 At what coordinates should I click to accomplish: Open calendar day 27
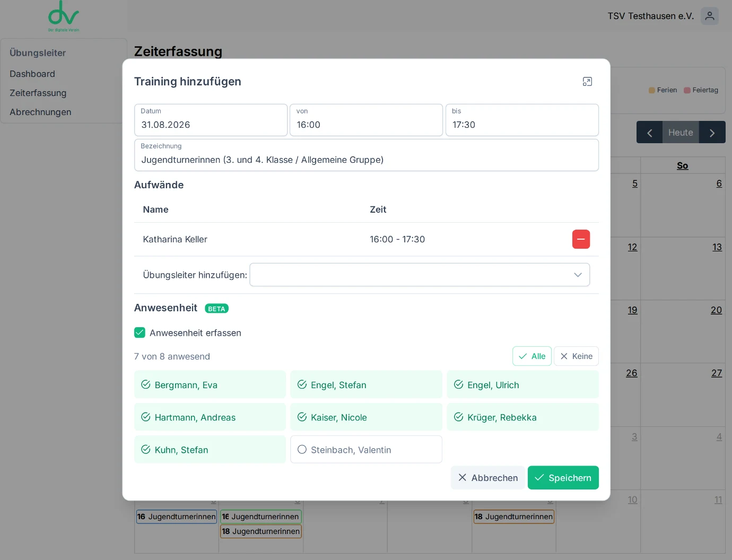tap(717, 373)
